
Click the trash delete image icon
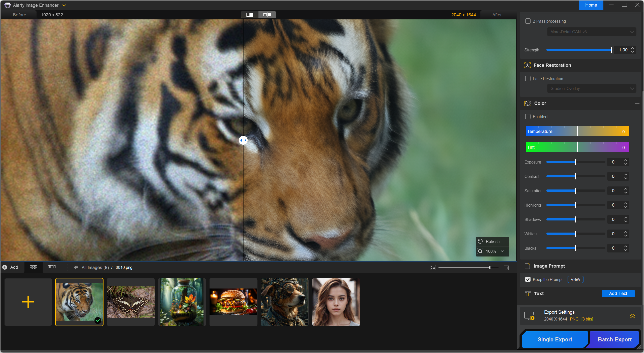(x=507, y=267)
